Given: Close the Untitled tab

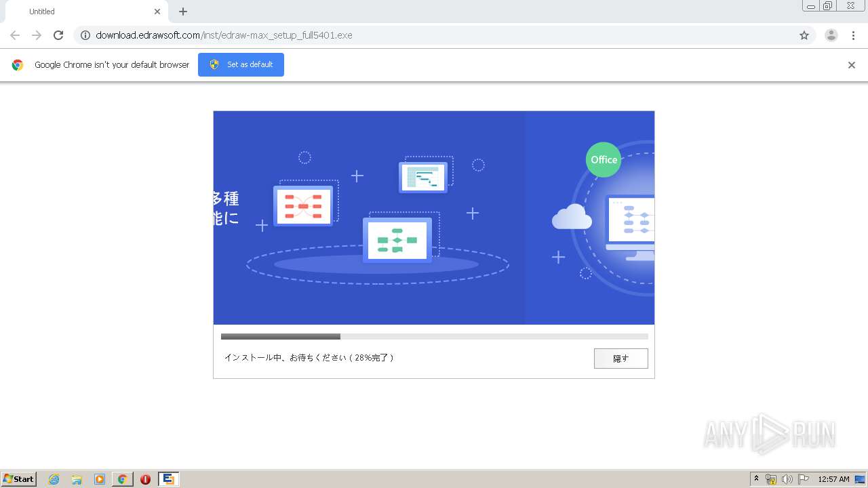Looking at the screenshot, I should point(157,12).
